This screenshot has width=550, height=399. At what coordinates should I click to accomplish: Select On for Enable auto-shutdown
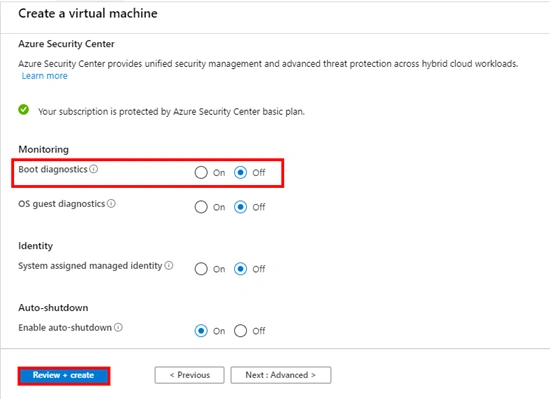pos(201,331)
